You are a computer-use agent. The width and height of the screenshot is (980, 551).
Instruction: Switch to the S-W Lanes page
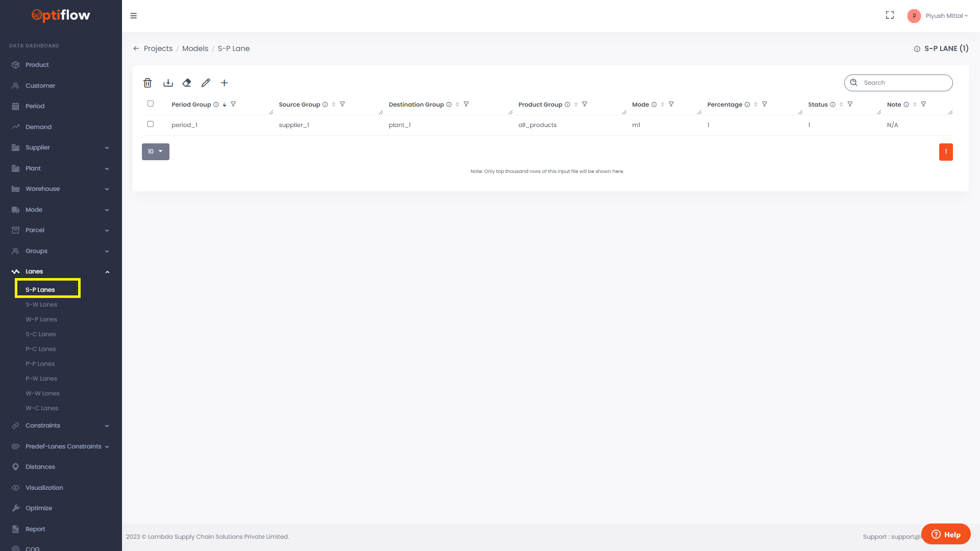point(41,304)
